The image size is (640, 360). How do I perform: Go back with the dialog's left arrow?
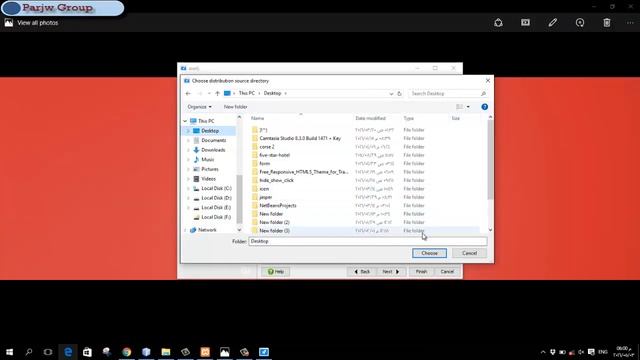pyautogui.click(x=188, y=93)
